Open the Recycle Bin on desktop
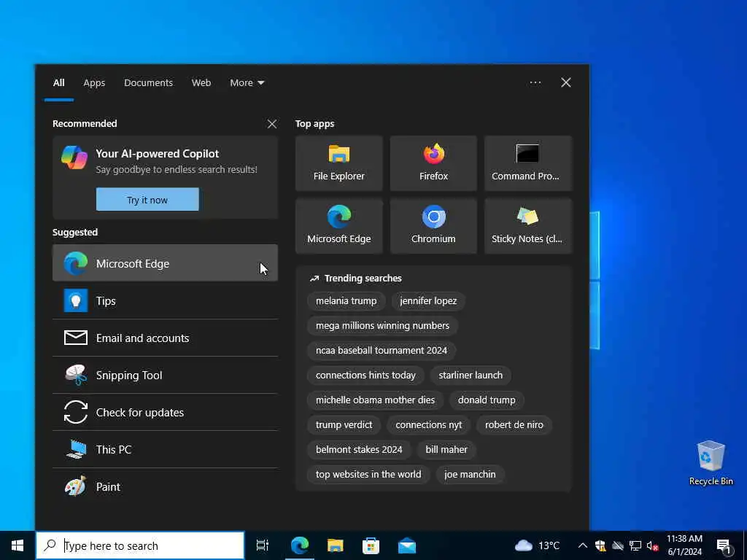This screenshot has width=747, height=560. (711, 463)
